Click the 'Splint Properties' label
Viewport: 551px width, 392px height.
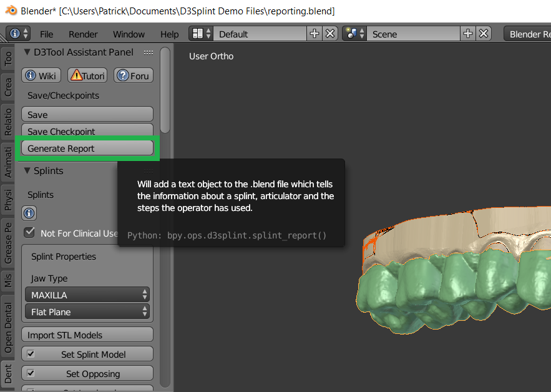coord(64,257)
